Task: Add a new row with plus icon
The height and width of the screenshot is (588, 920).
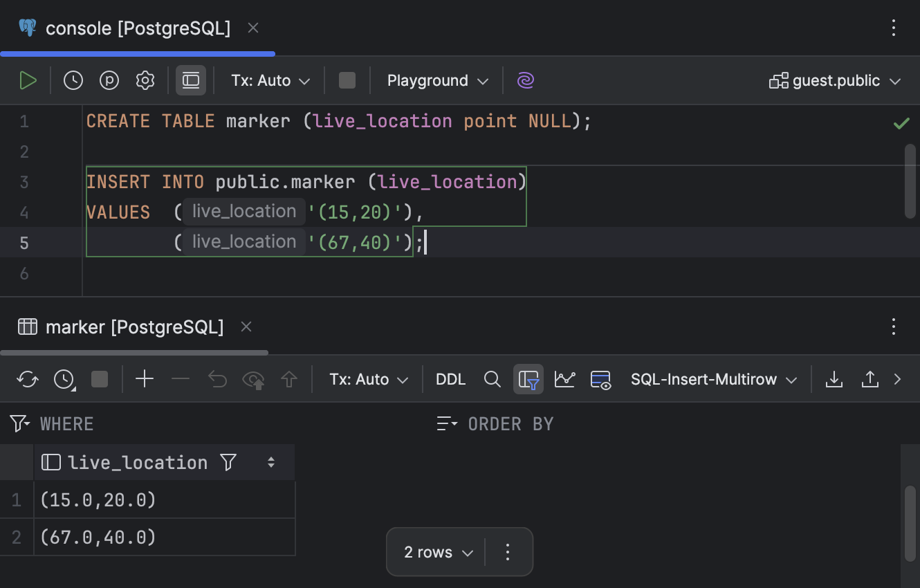Action: (145, 379)
